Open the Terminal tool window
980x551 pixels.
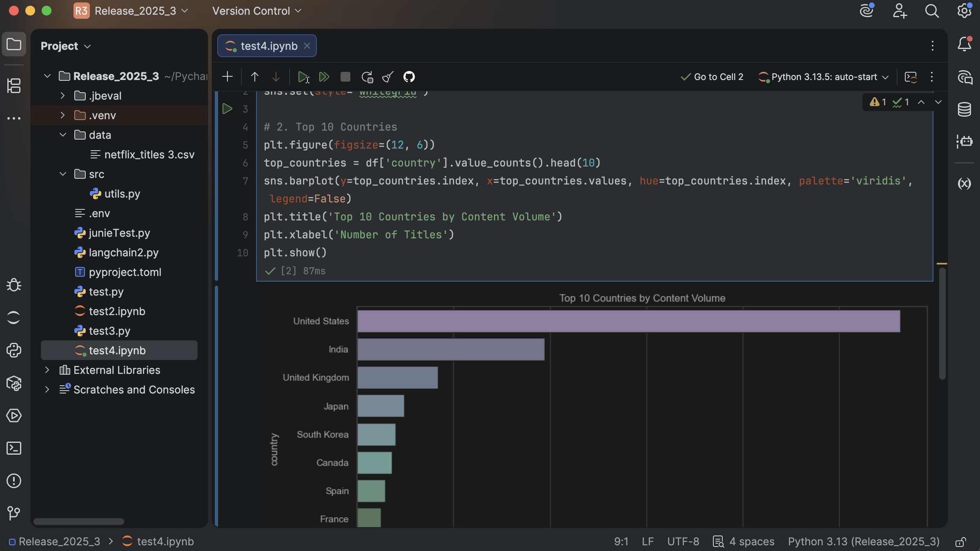tap(14, 448)
